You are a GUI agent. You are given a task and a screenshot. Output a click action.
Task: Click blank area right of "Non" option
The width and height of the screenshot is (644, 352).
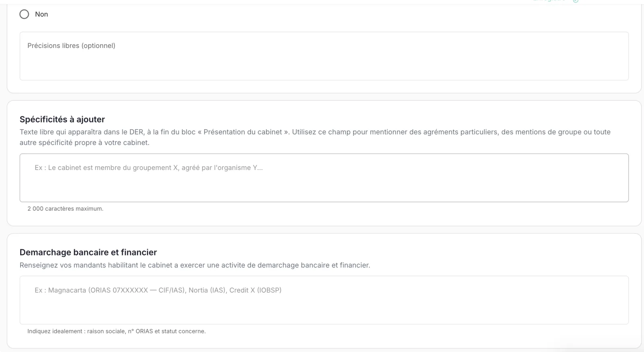click(322, 14)
